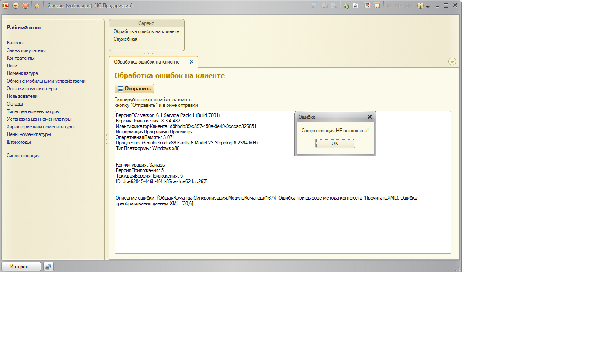Open the calendar icon

point(377,6)
